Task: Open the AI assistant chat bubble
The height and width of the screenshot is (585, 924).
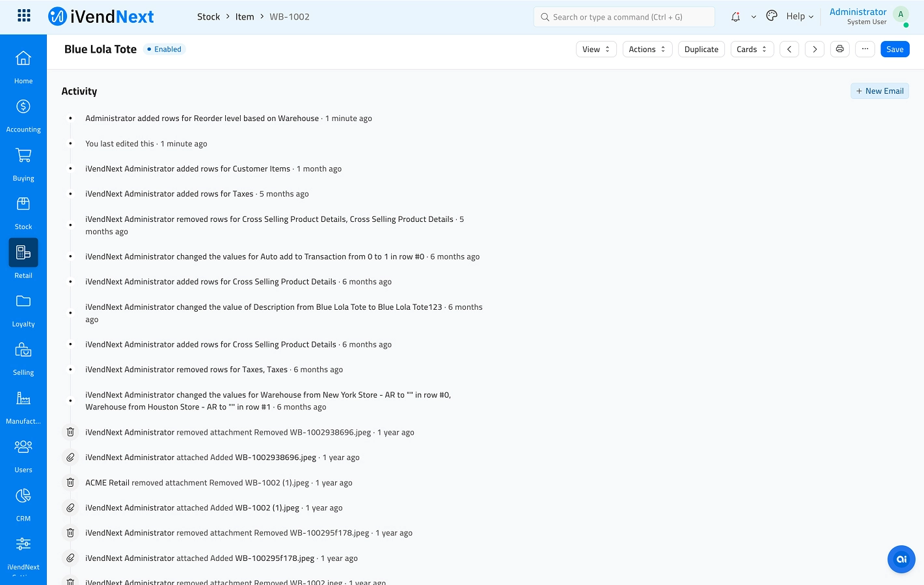Action: point(901,559)
